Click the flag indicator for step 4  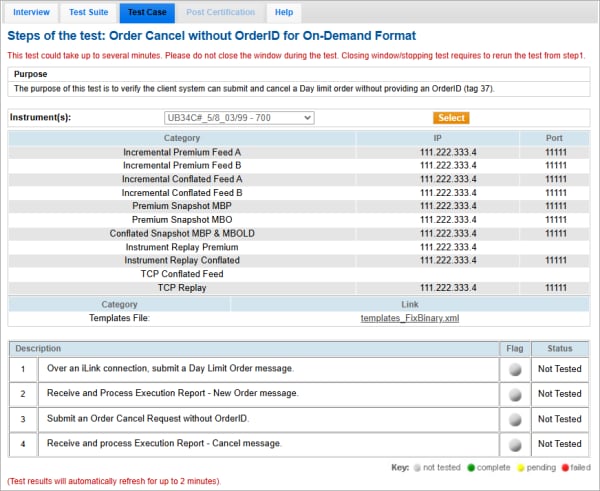515,444
